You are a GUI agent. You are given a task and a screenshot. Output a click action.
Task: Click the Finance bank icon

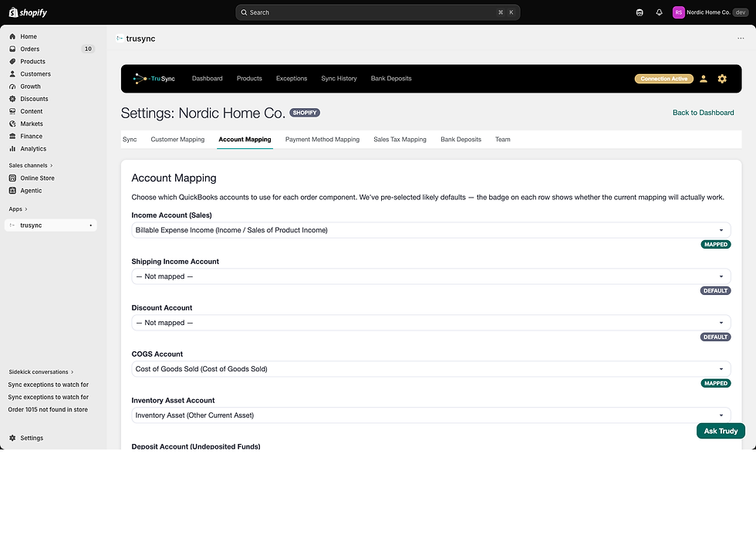(12, 137)
